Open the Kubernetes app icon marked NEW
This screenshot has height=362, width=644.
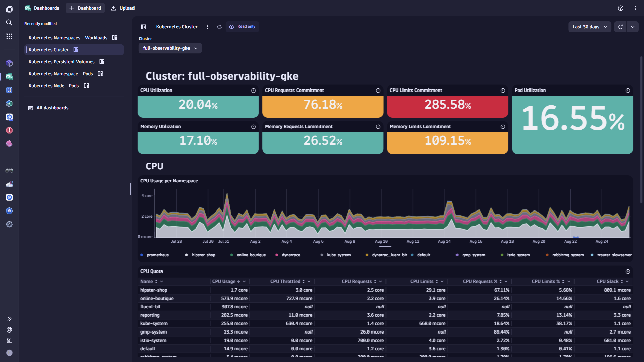click(x=9, y=117)
